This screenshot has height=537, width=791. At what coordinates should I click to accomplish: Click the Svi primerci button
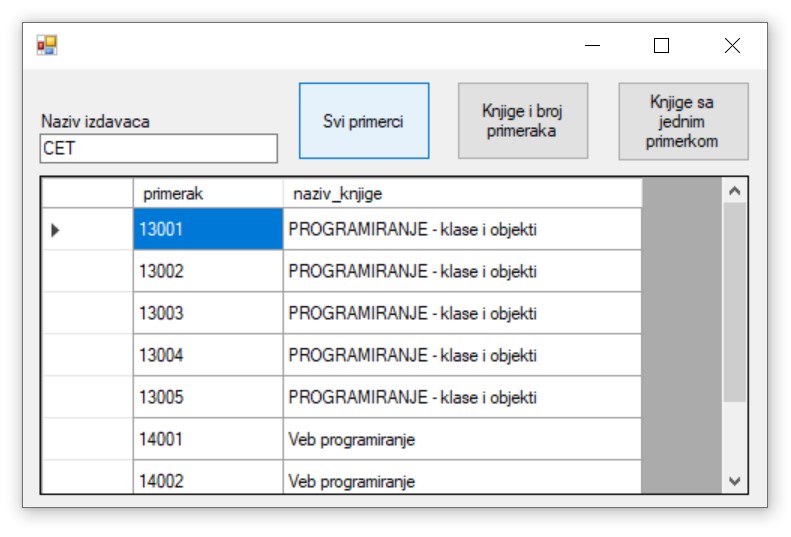tap(364, 121)
